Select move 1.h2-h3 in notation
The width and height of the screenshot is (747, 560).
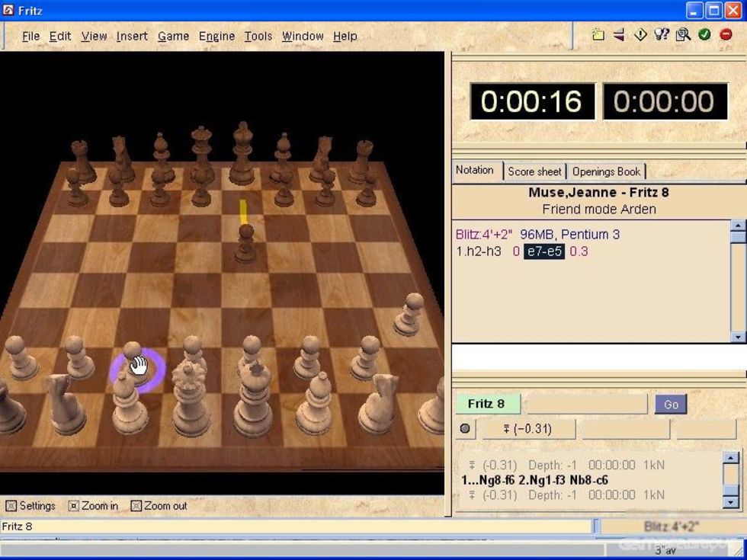pyautogui.click(x=479, y=251)
